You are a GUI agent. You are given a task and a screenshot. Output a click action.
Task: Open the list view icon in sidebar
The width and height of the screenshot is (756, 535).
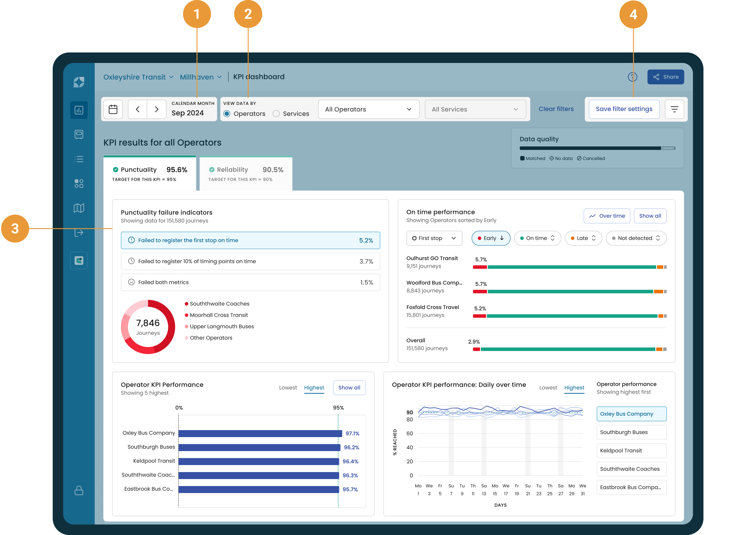tap(79, 159)
